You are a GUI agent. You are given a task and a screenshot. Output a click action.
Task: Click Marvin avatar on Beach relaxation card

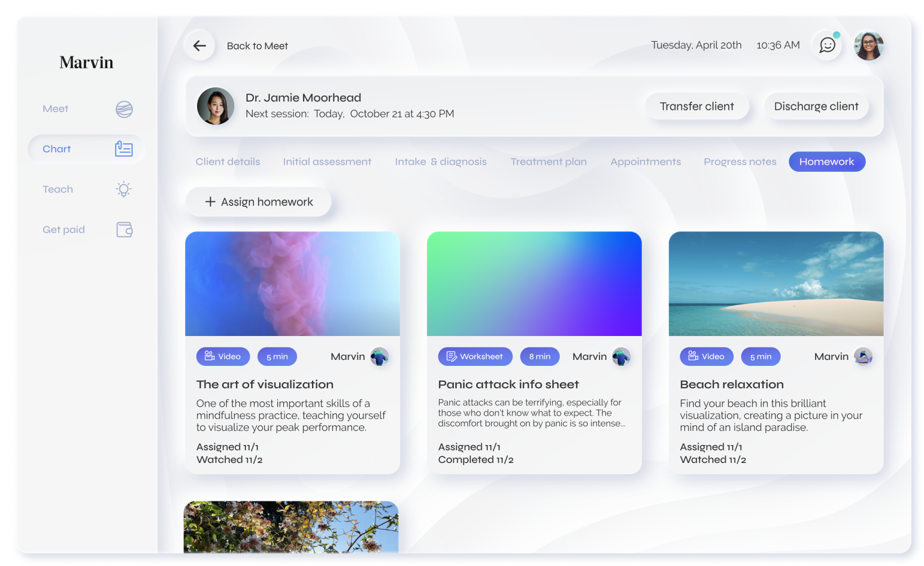click(x=863, y=356)
